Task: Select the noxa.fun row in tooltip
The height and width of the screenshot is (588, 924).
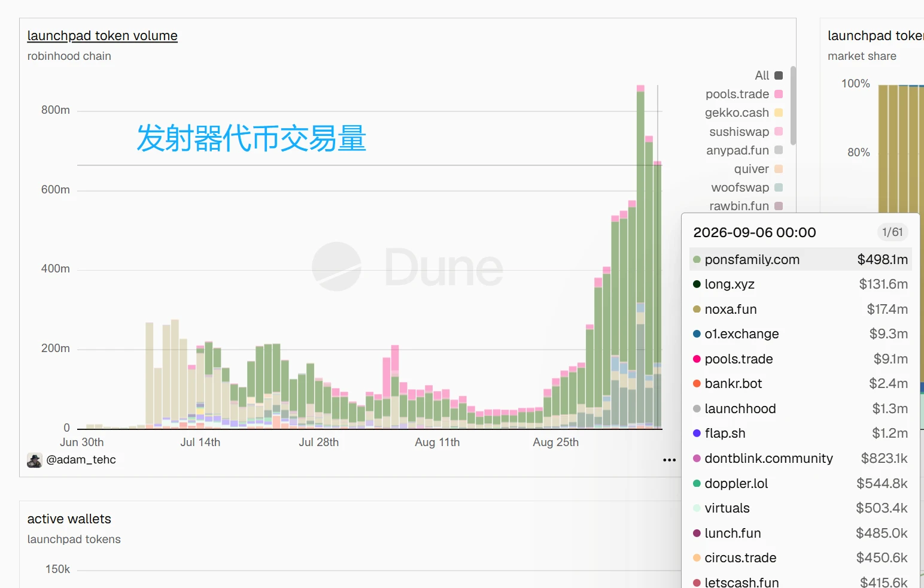Action: pyautogui.click(x=800, y=309)
